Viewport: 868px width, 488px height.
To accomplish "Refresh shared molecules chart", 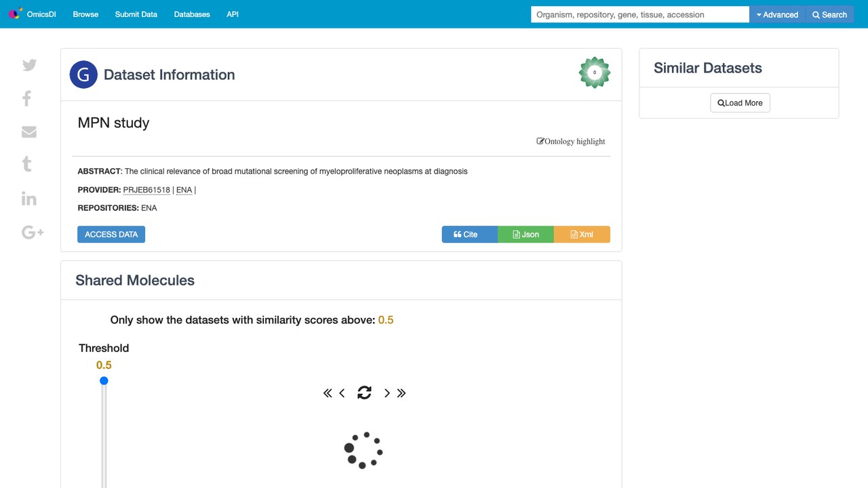I will point(364,392).
